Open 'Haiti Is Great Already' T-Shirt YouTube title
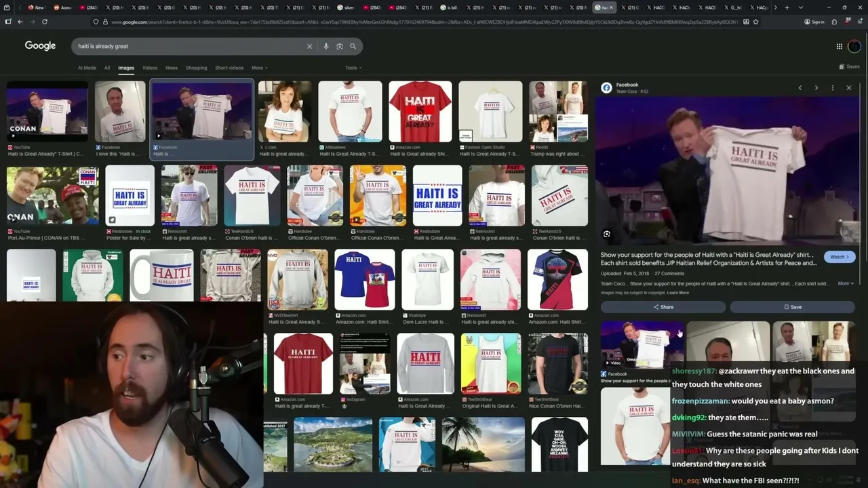The width and height of the screenshot is (868, 488). pos(45,154)
